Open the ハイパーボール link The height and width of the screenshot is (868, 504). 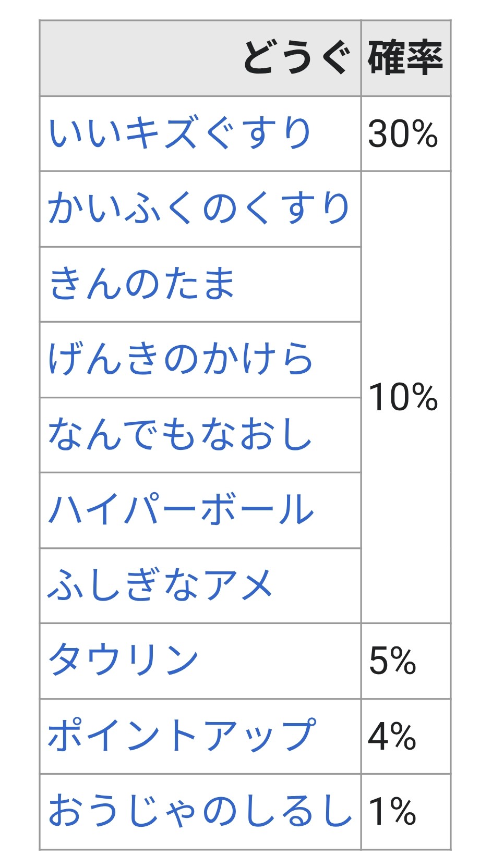(181, 510)
